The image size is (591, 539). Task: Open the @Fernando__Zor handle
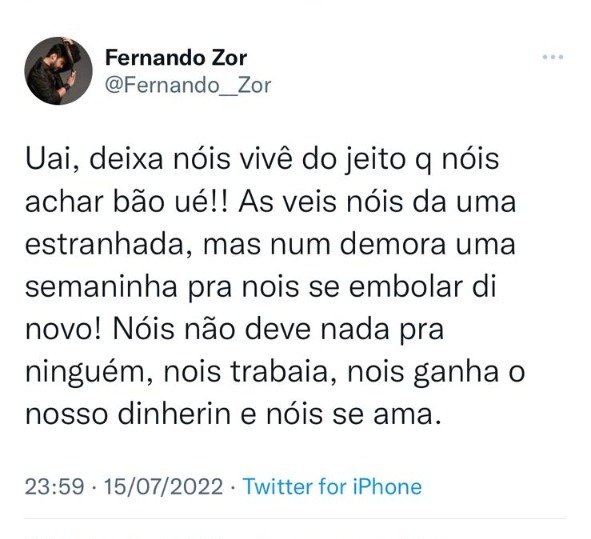click(x=188, y=86)
